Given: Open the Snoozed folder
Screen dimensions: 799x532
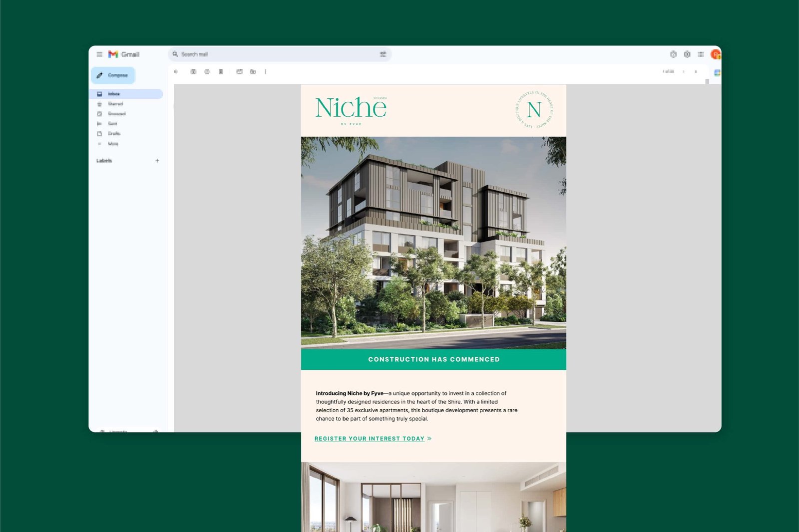Looking at the screenshot, I should pos(117,114).
